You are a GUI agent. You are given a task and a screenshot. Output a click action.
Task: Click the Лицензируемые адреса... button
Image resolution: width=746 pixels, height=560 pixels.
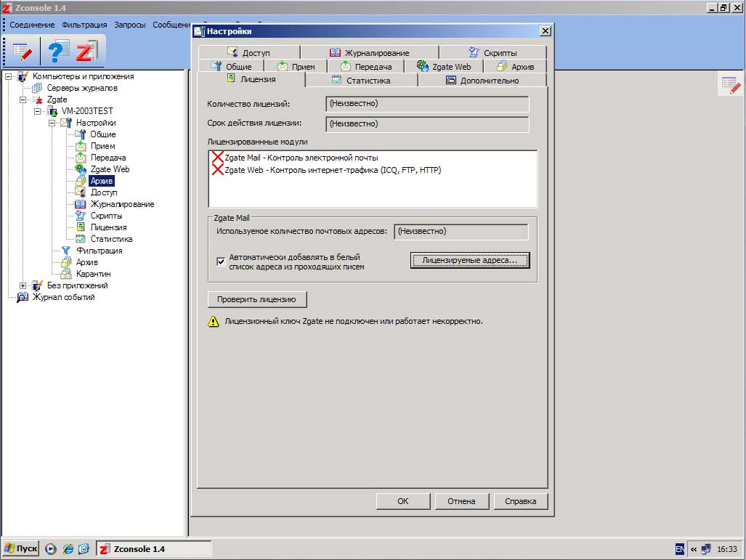click(x=469, y=260)
